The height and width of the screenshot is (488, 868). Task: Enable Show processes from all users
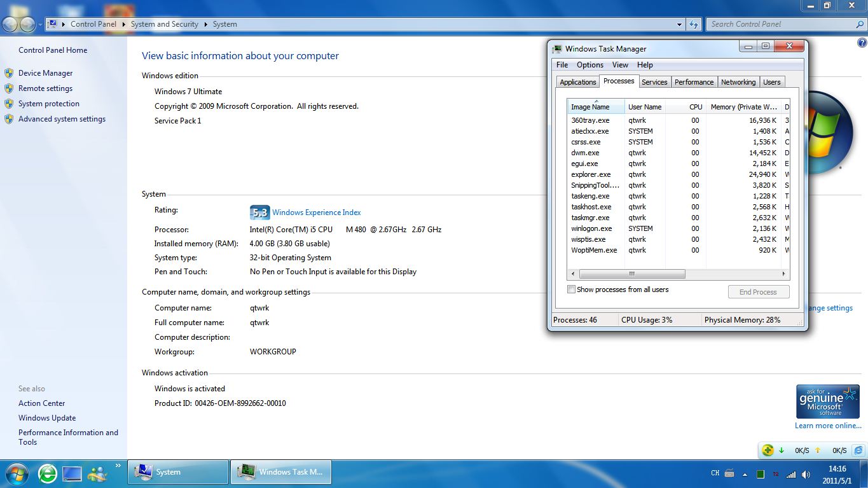(572, 289)
